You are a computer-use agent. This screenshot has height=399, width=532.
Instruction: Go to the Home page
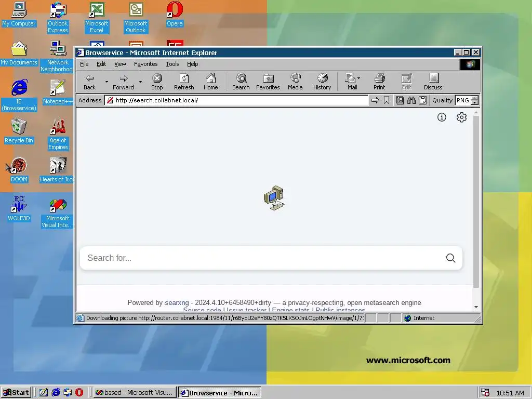[x=211, y=82]
